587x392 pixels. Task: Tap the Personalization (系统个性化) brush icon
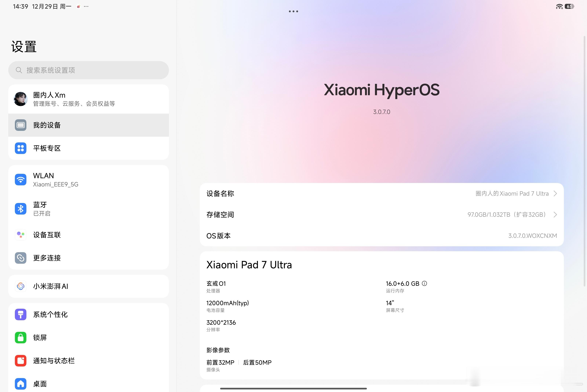(21, 314)
